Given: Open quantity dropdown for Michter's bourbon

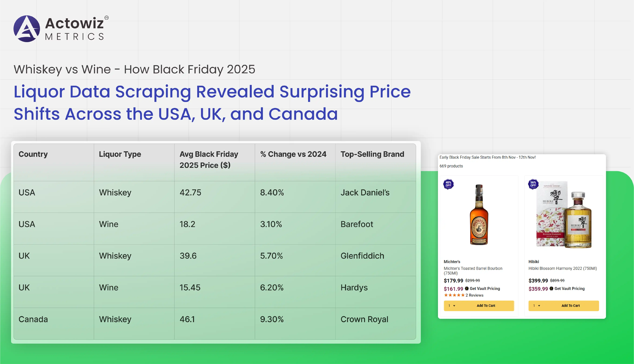Looking at the screenshot, I should click(452, 306).
